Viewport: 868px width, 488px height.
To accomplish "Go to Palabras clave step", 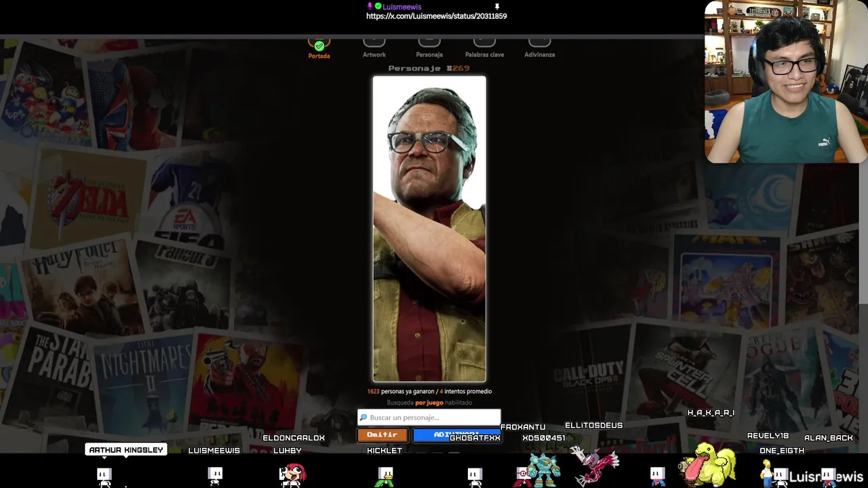I will 484,48.
